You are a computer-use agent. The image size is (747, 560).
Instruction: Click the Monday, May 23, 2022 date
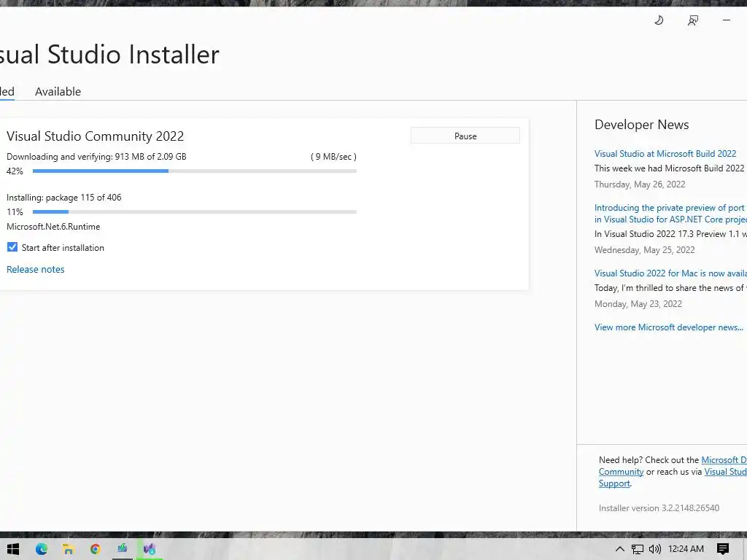[x=638, y=304]
